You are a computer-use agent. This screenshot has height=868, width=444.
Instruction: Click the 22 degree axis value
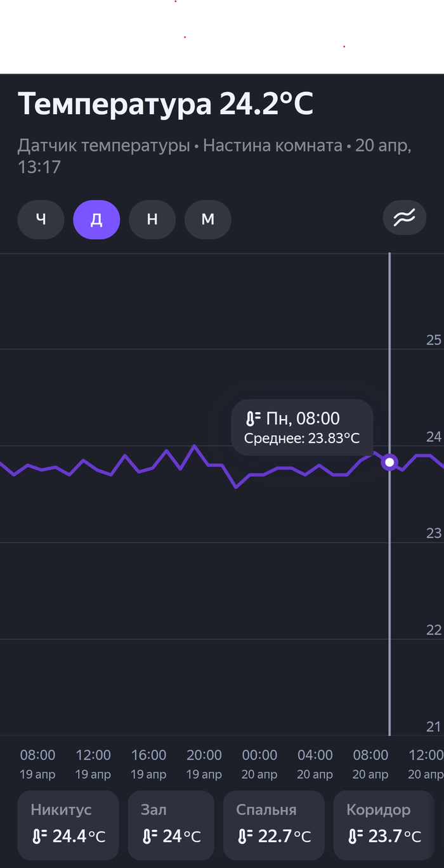[x=434, y=630]
